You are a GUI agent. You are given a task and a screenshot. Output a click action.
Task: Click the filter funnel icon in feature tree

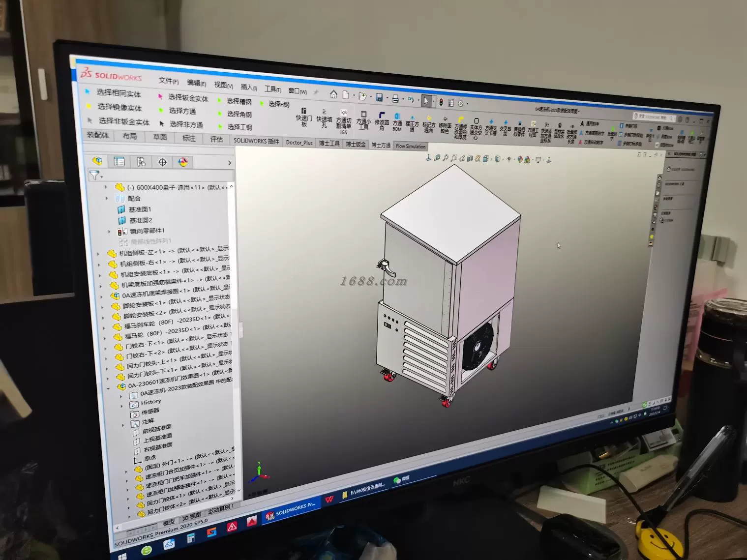tap(93, 175)
